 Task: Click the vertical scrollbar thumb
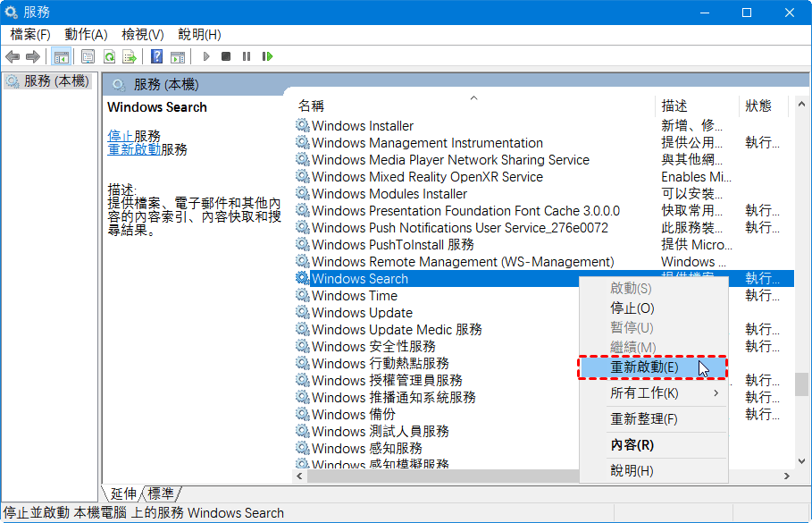[x=801, y=384]
